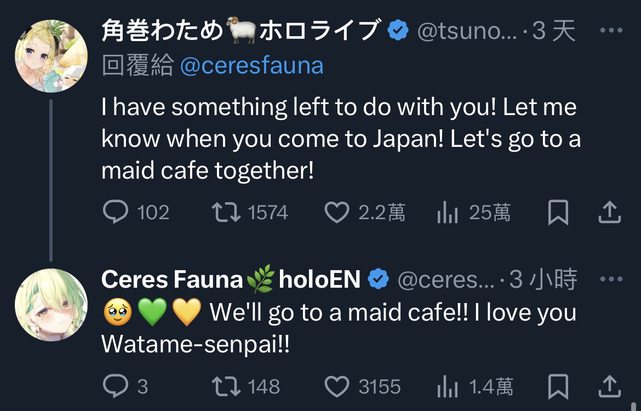
Task: Like Ceres Fauna's tweet
Action: [339, 385]
